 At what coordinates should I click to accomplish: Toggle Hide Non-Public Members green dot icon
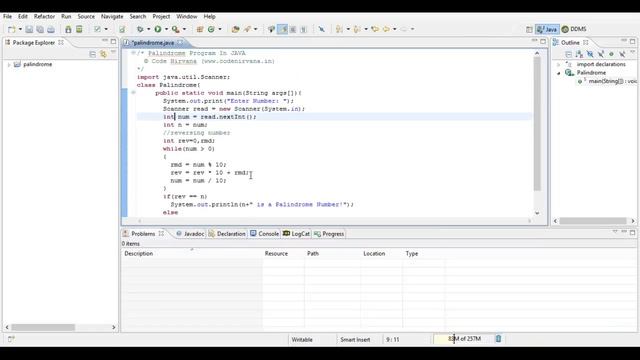[611, 54]
